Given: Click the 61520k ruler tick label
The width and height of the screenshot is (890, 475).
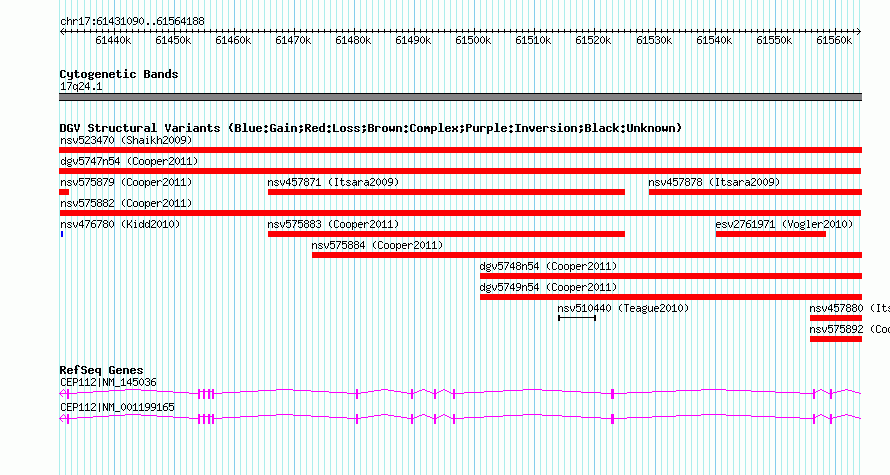Looking at the screenshot, I should (x=594, y=40).
